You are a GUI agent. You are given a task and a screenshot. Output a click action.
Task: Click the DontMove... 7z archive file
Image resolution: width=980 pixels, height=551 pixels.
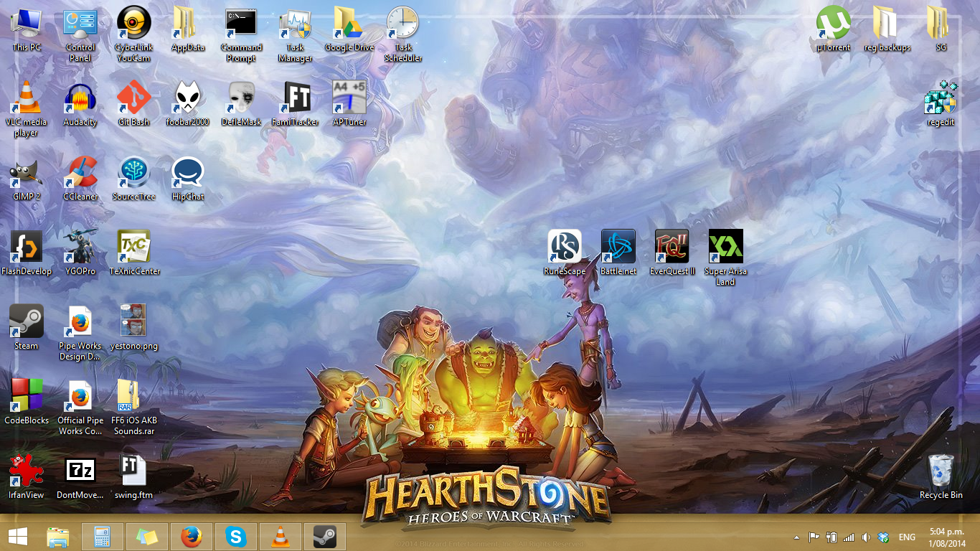pyautogui.click(x=80, y=477)
